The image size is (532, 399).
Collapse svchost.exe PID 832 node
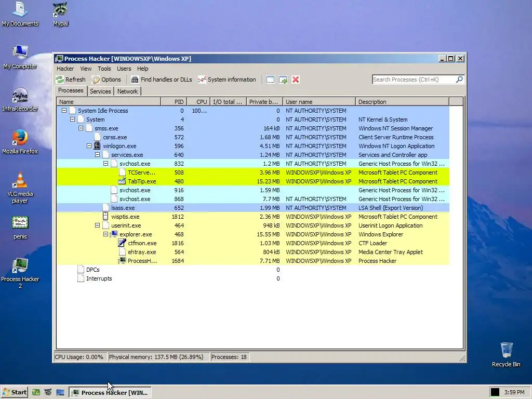[105, 164]
